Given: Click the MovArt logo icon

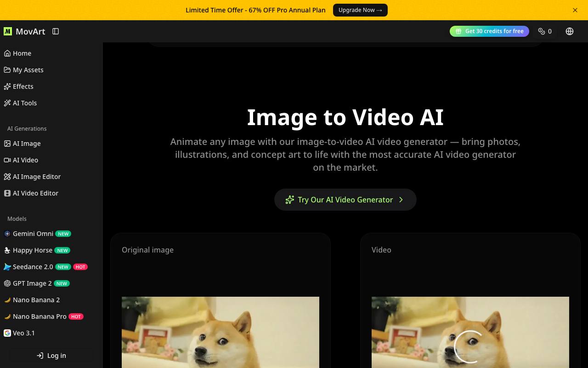Looking at the screenshot, I should coord(7,31).
